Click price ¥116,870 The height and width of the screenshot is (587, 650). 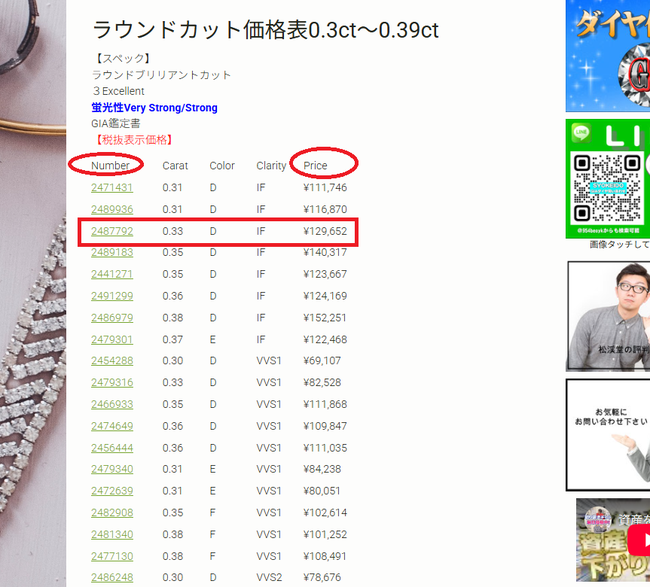(325, 209)
